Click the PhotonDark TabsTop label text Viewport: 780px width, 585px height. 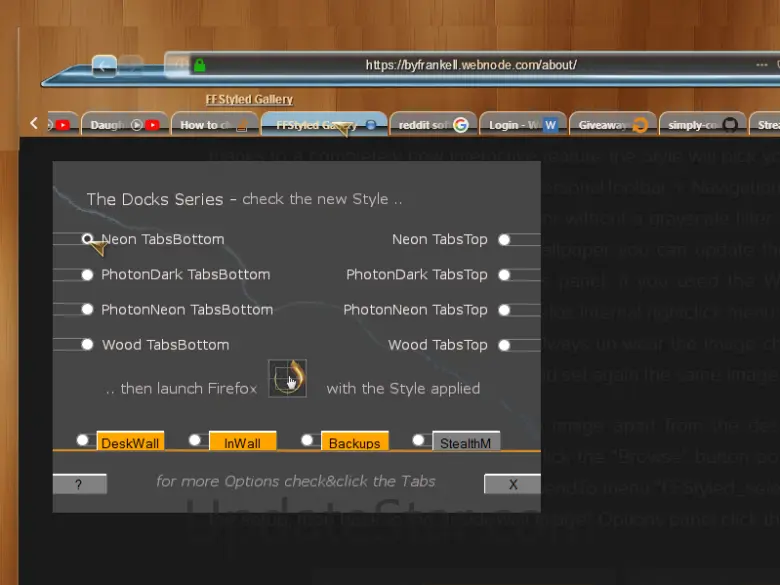click(417, 275)
